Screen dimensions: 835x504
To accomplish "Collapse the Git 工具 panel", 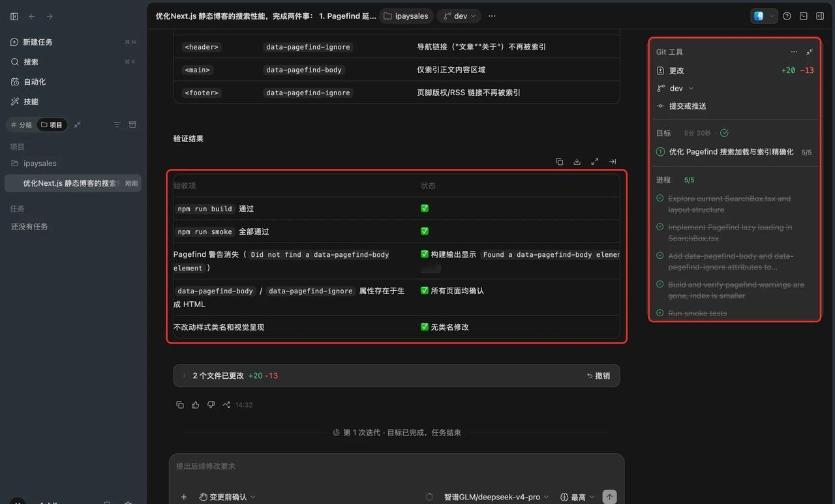I will pos(810,52).
